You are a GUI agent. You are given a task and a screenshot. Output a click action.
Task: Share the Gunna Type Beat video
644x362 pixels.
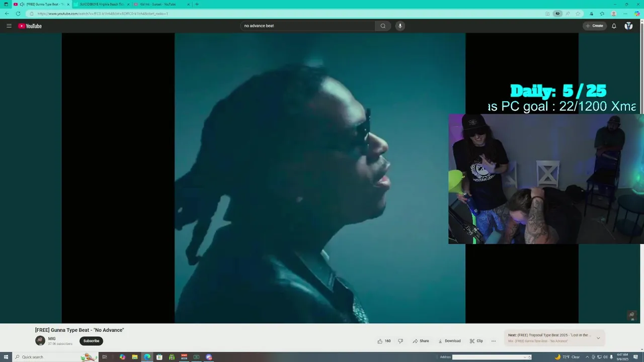pos(421,341)
